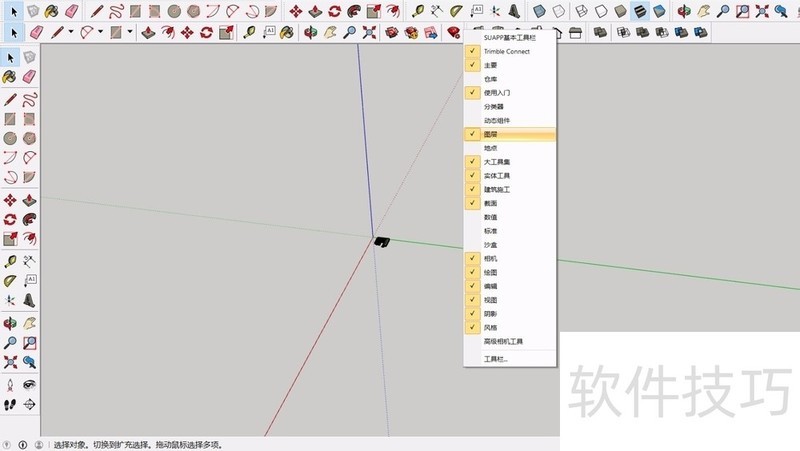The image size is (800, 451).
Task: Enable the 沙盒 toolbar menu entry
Action: [509, 245]
